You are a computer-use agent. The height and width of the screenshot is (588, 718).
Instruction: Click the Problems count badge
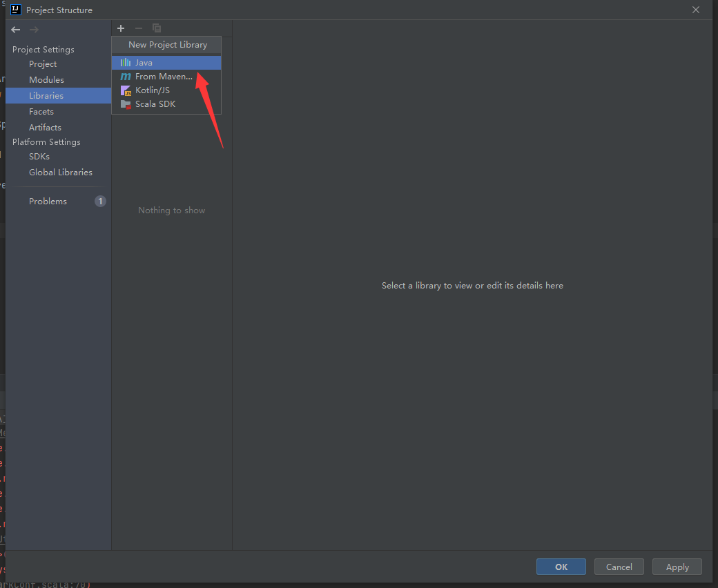pos(100,202)
